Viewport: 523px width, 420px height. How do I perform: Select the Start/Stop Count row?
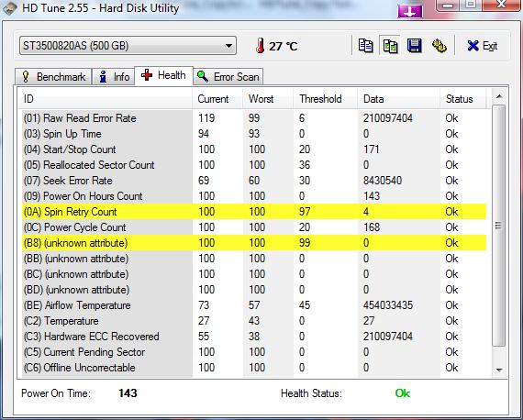point(254,149)
